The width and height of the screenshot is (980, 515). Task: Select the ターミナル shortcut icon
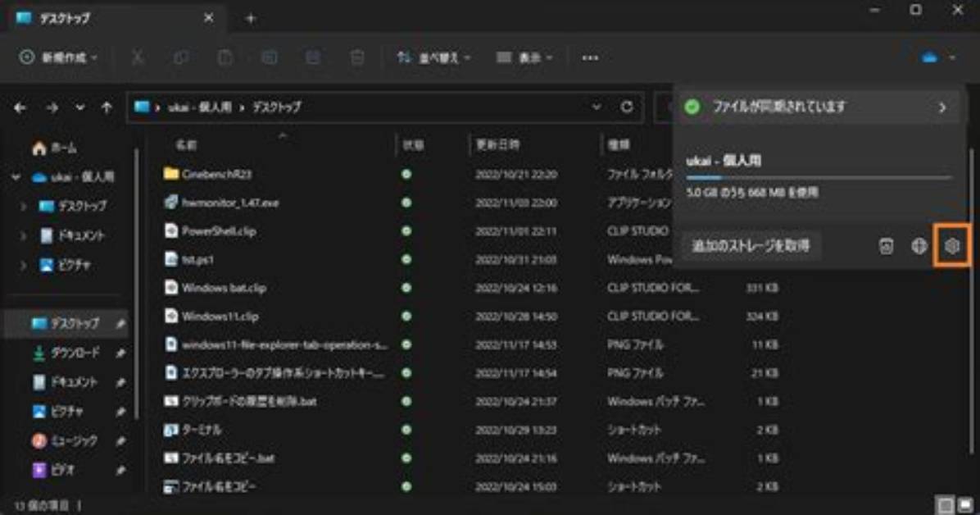[x=170, y=429]
